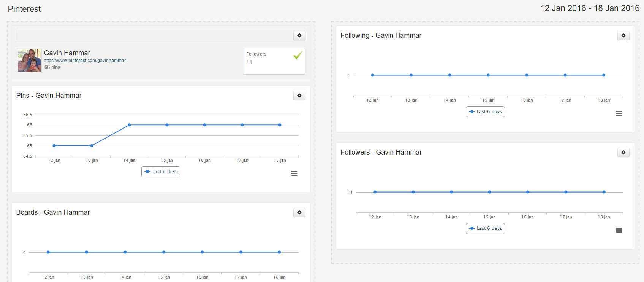Open the gavinhammar Pinterest profile link
The height and width of the screenshot is (282, 644).
[85, 61]
